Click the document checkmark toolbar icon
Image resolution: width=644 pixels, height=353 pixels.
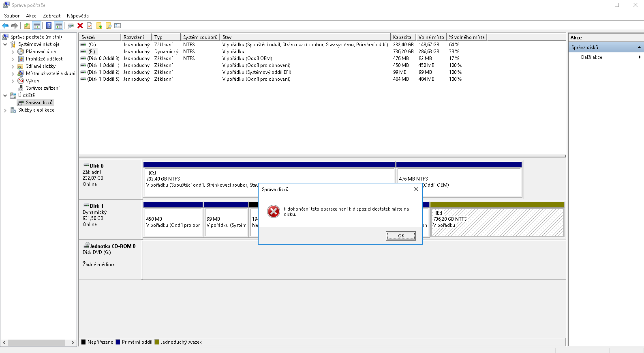(90, 26)
